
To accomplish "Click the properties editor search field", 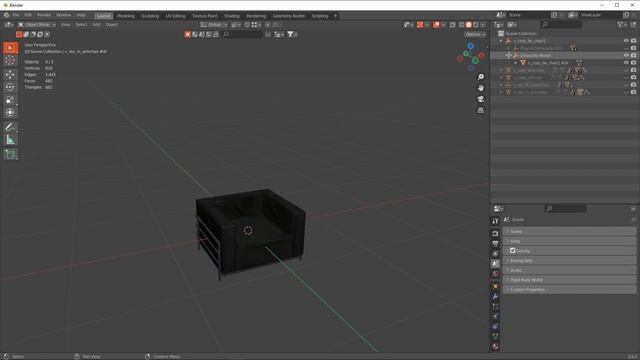I will (x=566, y=209).
